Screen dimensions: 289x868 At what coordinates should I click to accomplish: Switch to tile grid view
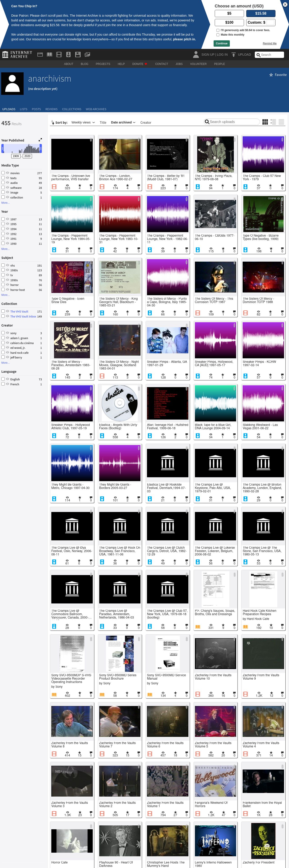pos(265,122)
